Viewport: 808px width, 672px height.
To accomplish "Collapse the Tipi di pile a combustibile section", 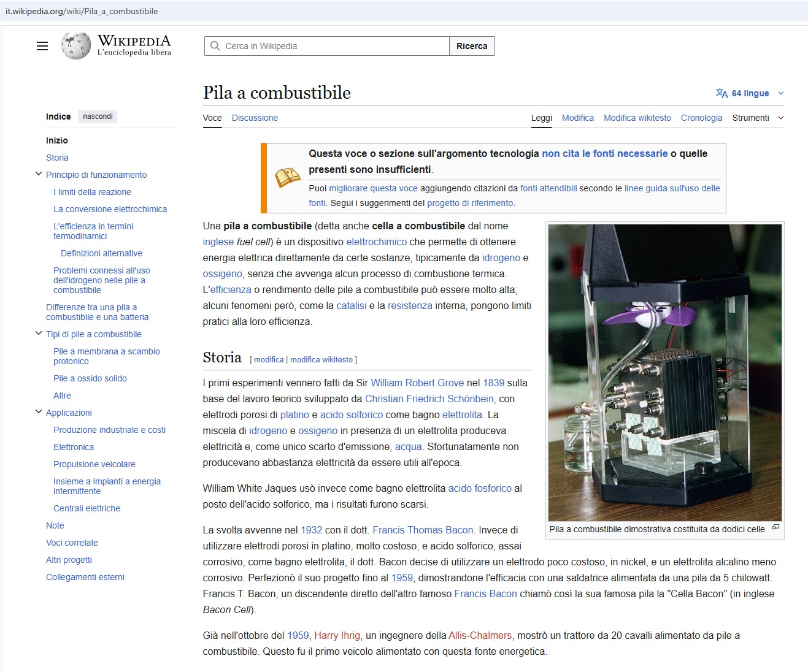I will point(39,334).
